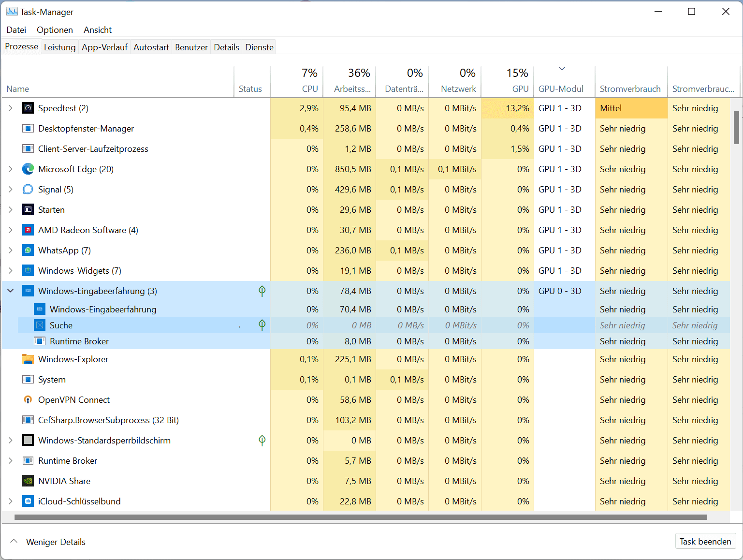743x560 pixels.
Task: Sort by the Status column header
Action: [x=252, y=81]
